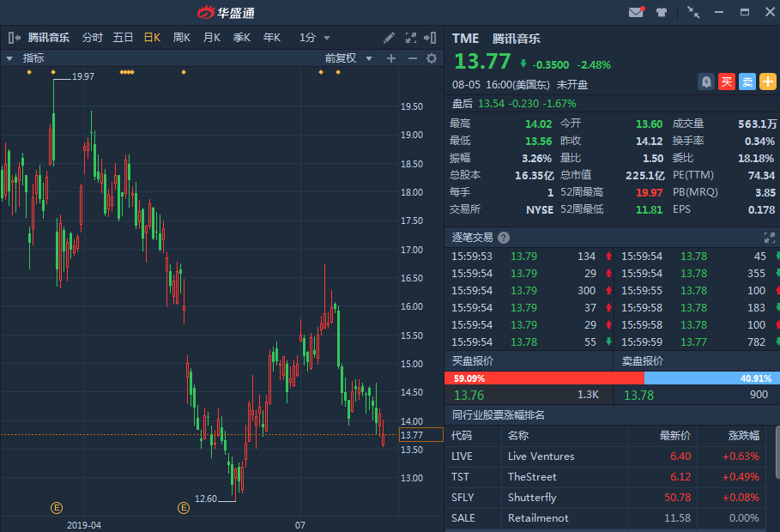This screenshot has height=532, width=780.
Task: Click the first event diamond marker
Action: 29,72
